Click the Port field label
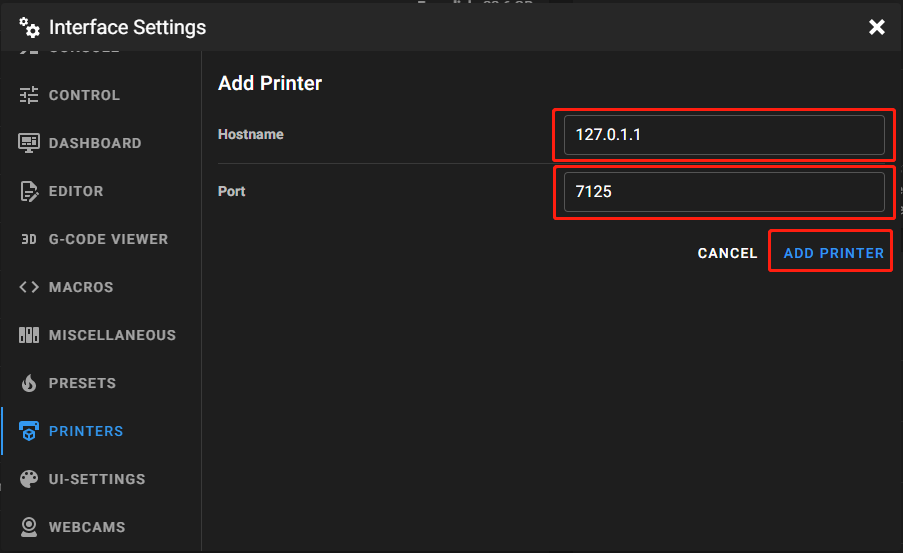The height and width of the screenshot is (553, 903). pyautogui.click(x=232, y=191)
